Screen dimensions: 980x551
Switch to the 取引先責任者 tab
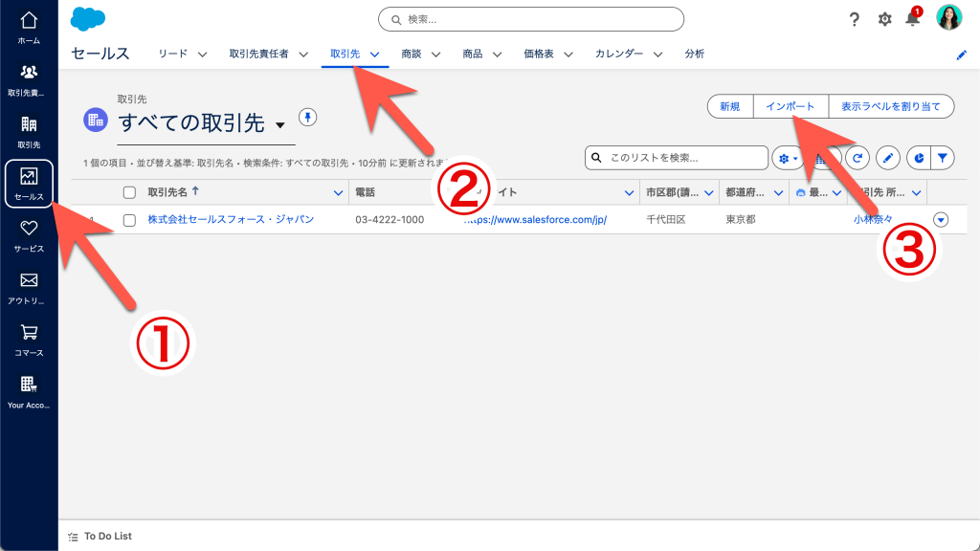[x=258, y=54]
